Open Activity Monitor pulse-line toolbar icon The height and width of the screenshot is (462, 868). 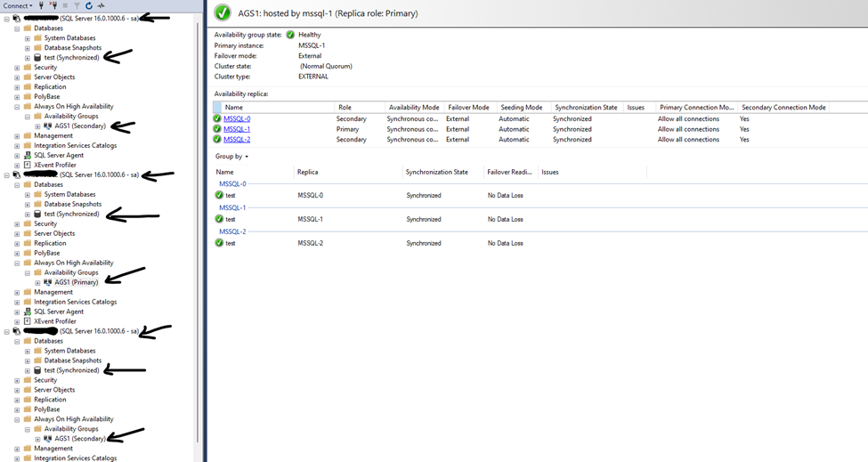coord(101,5)
